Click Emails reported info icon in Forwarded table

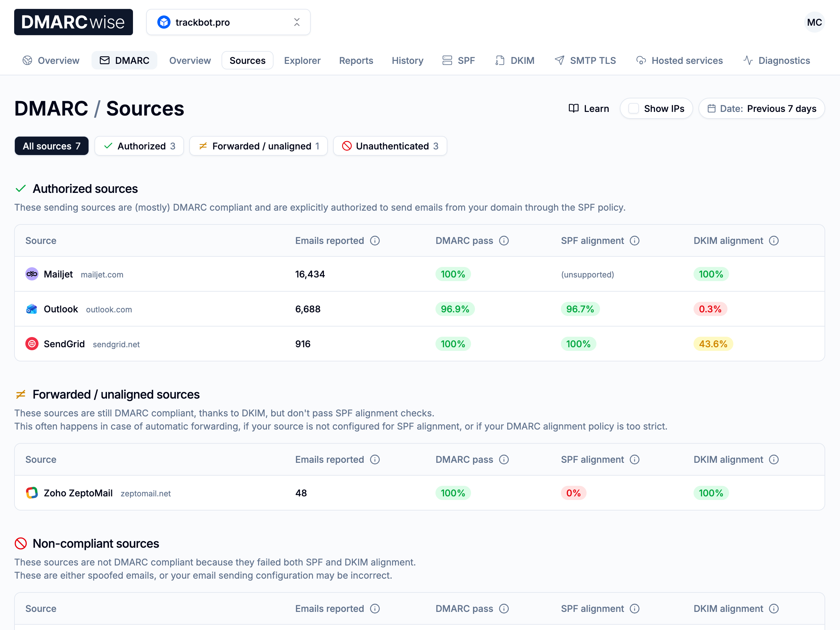click(375, 459)
